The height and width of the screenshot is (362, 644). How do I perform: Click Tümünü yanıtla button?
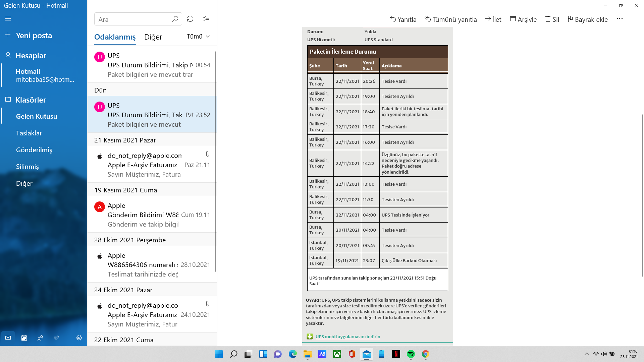pos(451,19)
